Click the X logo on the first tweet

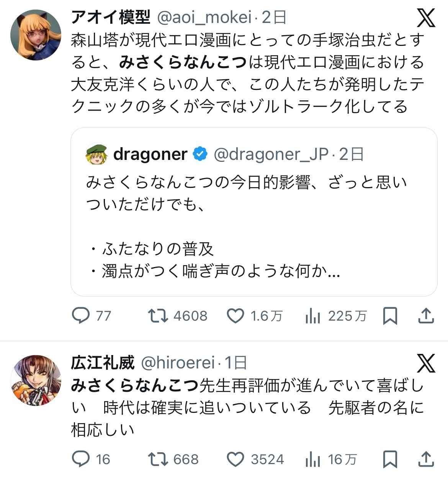(426, 18)
